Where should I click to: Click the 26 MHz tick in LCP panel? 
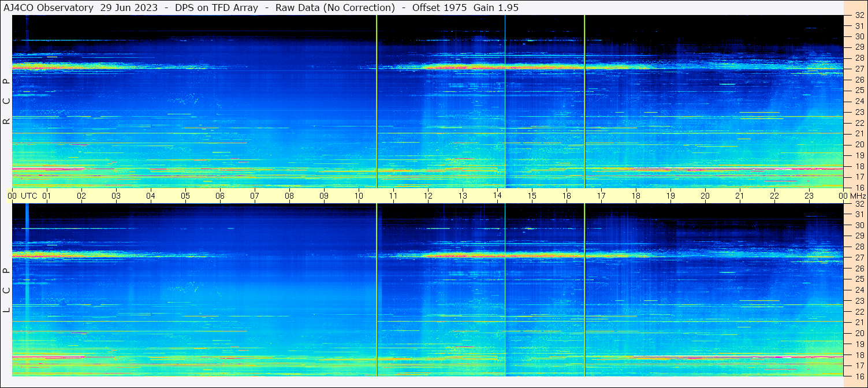pos(859,268)
